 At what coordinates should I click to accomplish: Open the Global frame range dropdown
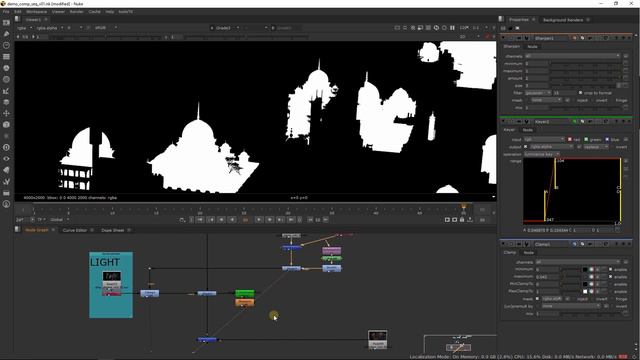(60, 220)
